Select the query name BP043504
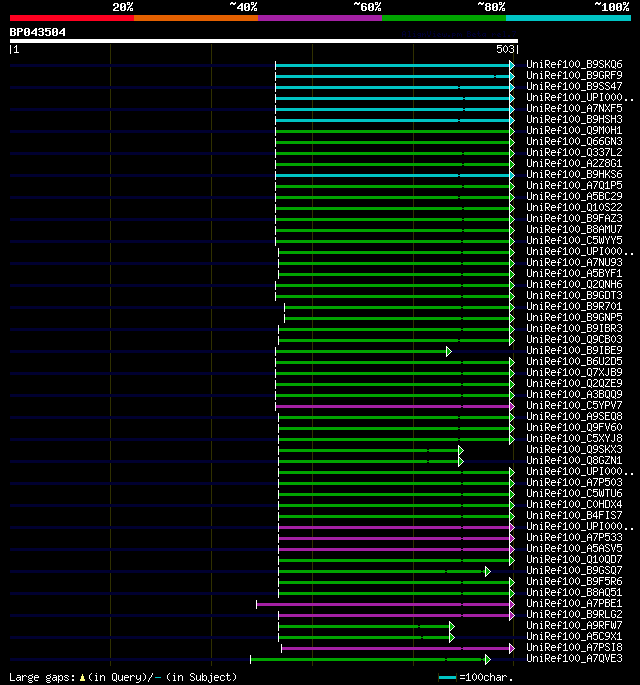 tap(38, 32)
